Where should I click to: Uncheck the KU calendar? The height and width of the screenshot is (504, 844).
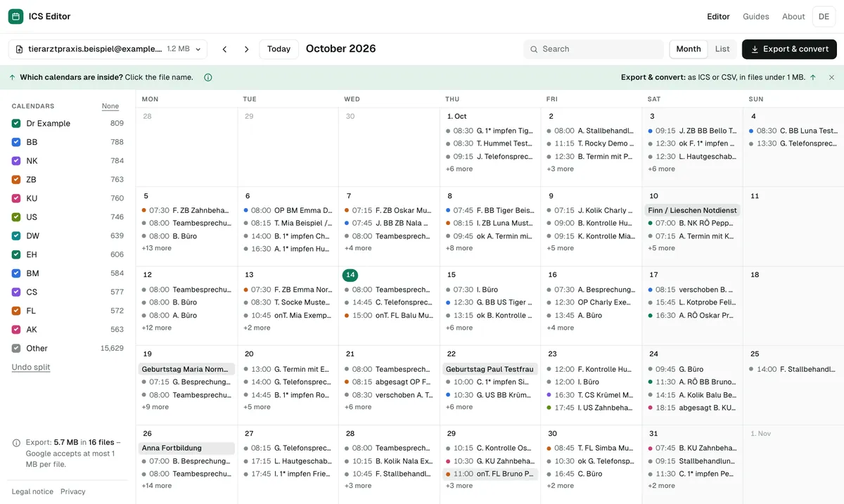point(16,198)
